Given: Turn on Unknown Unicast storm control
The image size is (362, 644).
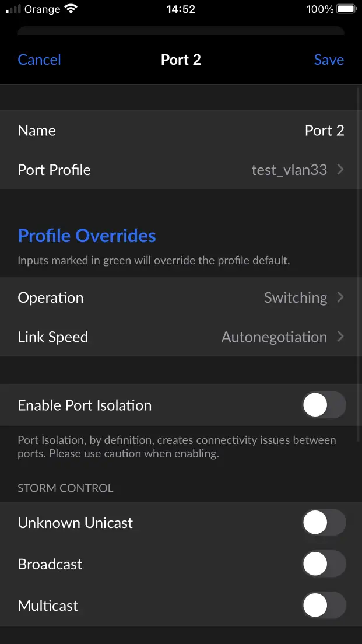Looking at the screenshot, I should click(x=324, y=523).
